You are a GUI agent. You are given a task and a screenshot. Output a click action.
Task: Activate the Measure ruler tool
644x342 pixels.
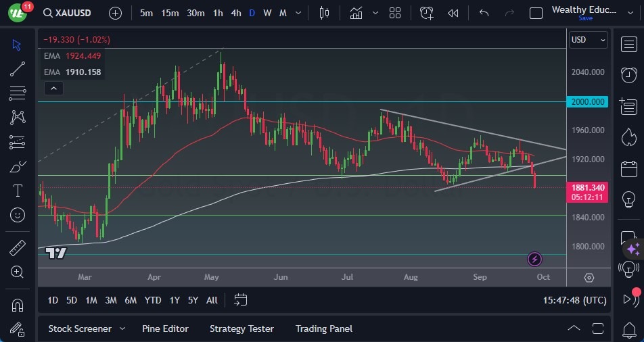tap(18, 247)
